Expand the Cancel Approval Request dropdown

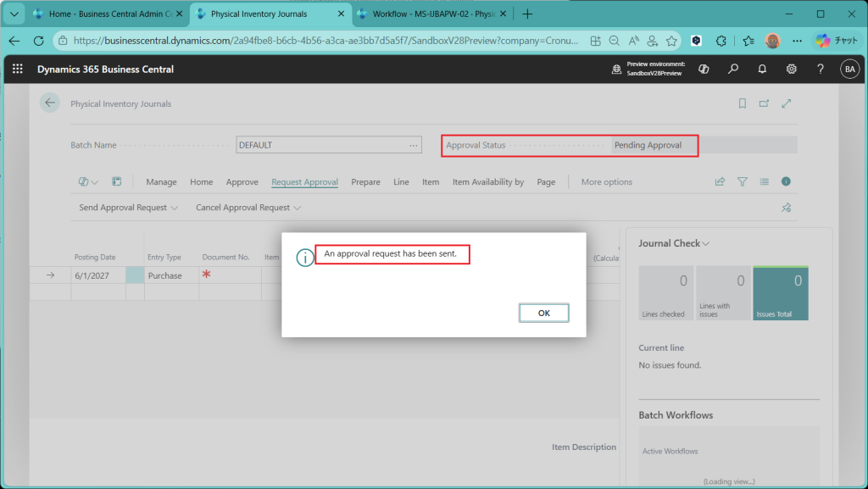tap(248, 208)
